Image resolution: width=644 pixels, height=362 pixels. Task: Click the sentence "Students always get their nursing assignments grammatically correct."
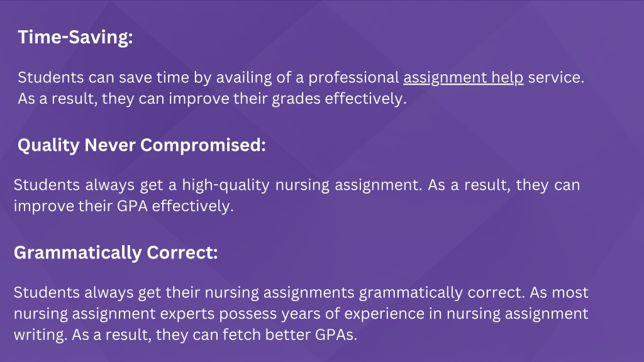(269, 293)
